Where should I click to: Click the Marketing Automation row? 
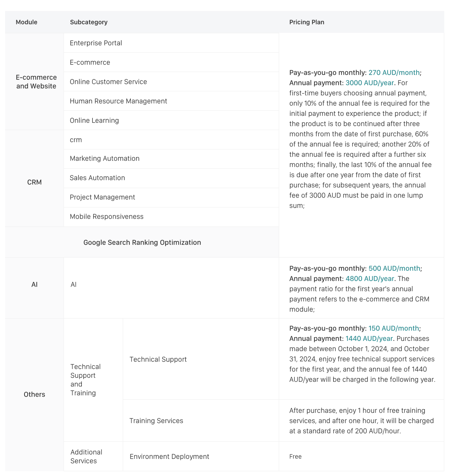[104, 159]
